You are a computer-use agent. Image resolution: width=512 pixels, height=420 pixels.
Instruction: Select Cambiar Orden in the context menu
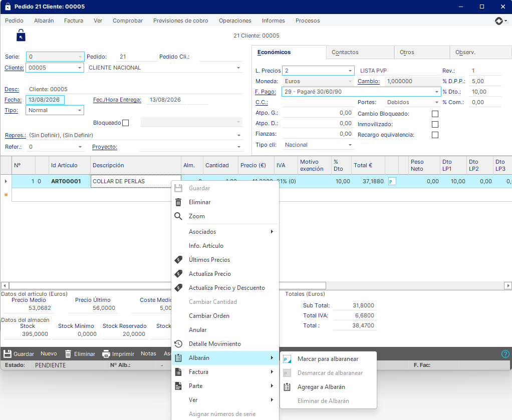pyautogui.click(x=225, y=316)
